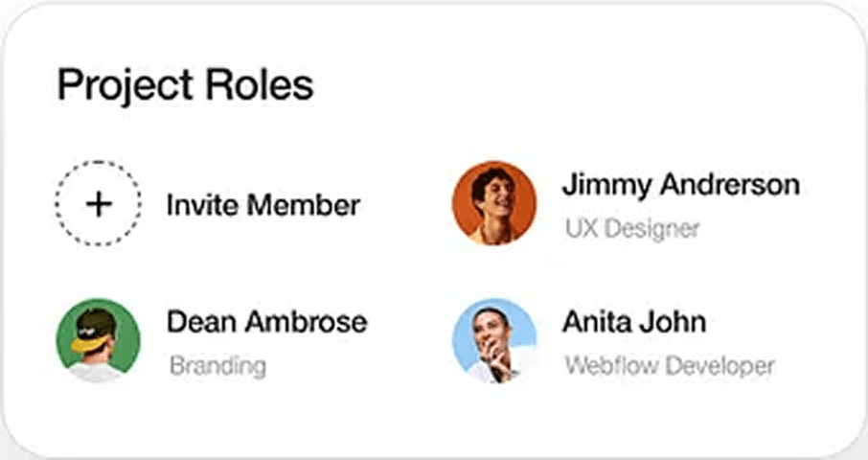Select the Anita John name

tap(634, 321)
